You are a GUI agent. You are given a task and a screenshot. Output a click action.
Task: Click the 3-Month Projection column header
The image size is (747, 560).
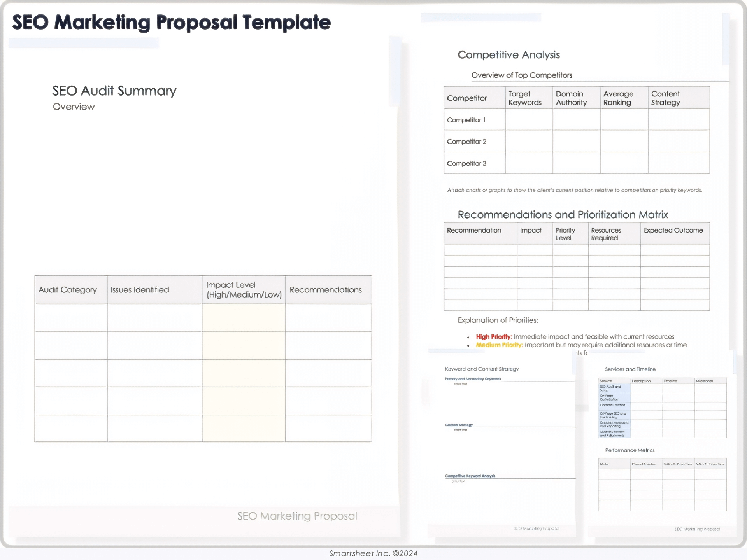[x=678, y=464]
